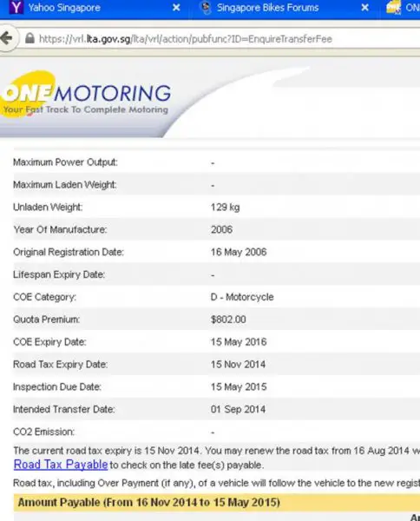Click the Unladen Weight 129 kg value
Image resolution: width=420 pixels, height=521 pixels.
(225, 208)
